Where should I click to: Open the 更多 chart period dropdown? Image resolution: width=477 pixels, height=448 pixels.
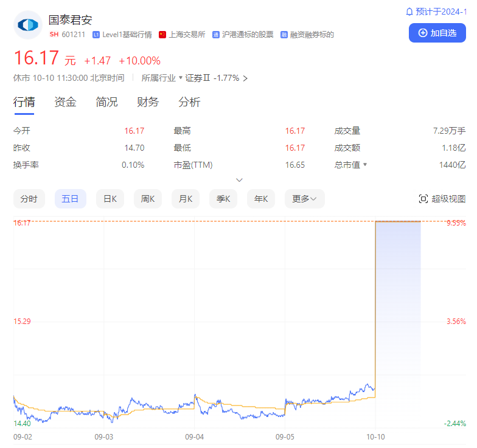304,199
